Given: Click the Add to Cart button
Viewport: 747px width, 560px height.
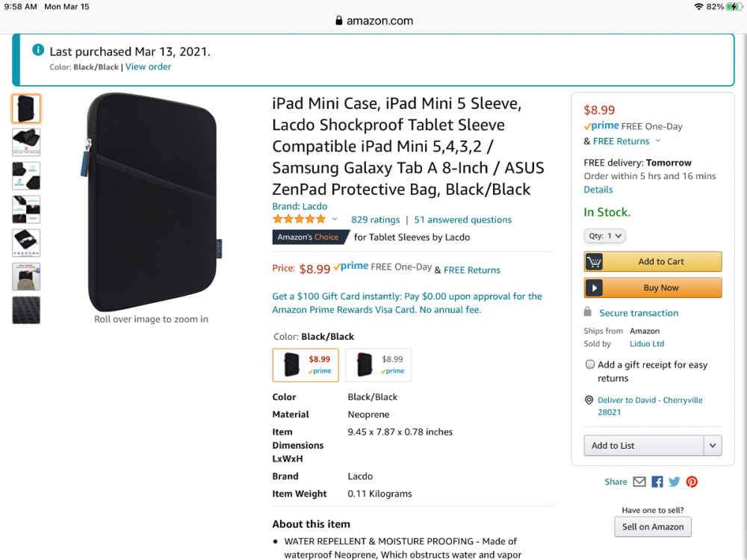Looking at the screenshot, I should point(653,261).
